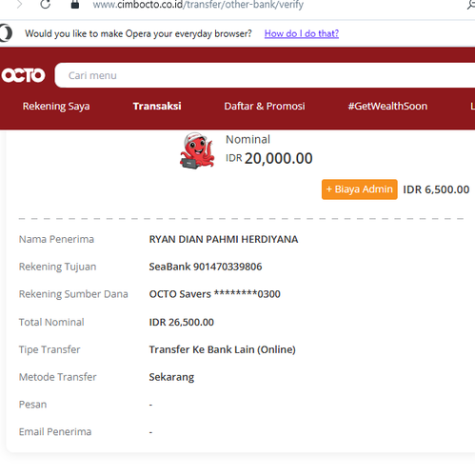475x476 pixels.
Task: Select the name 'RYAN DIAN PAHMI HERDIYANA'
Action: (224, 239)
